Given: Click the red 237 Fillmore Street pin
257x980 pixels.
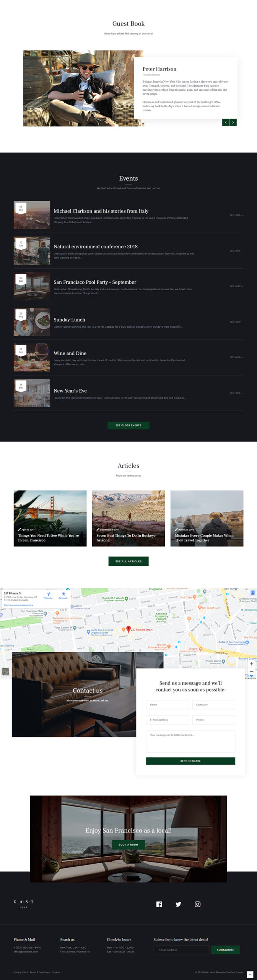Looking at the screenshot, I should tap(128, 629).
